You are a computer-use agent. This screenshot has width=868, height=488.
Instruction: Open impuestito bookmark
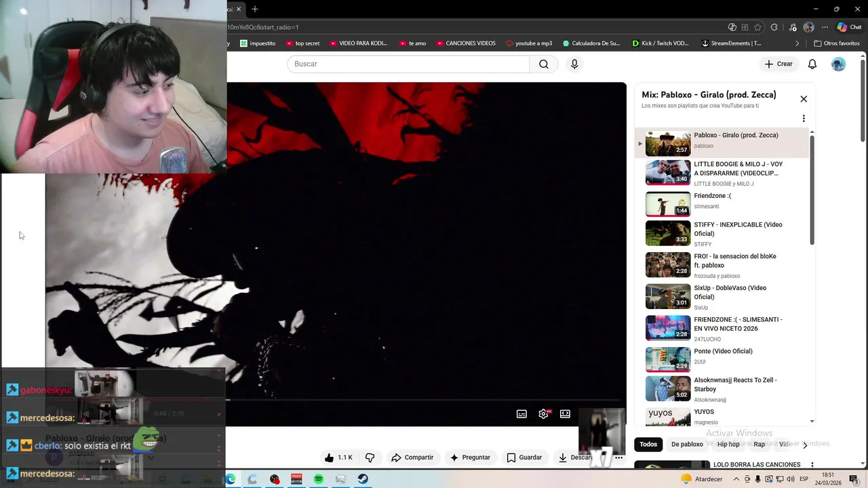point(258,43)
